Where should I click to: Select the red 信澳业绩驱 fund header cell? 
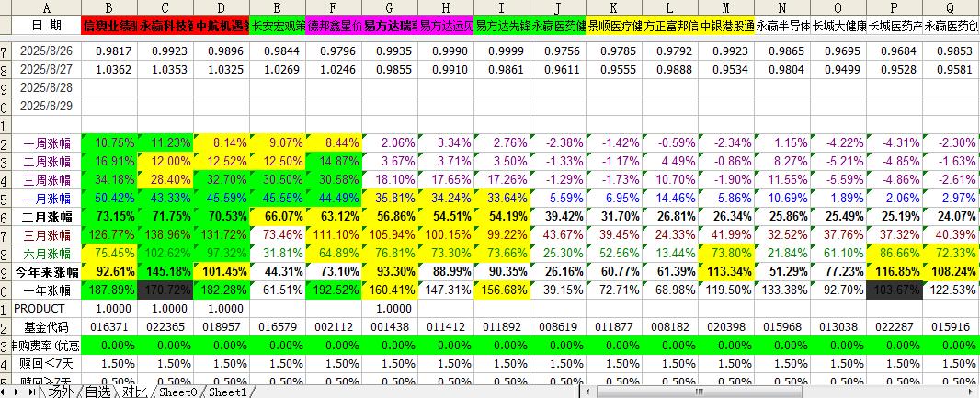(x=109, y=26)
